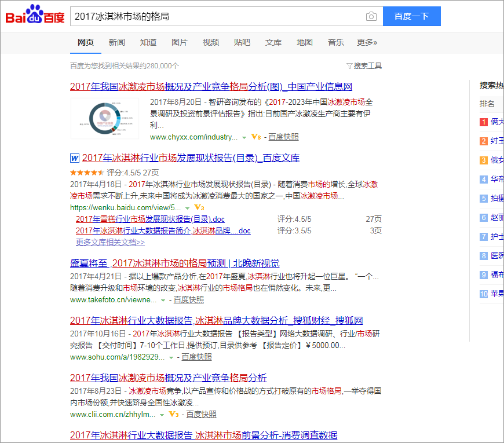Go to the 文库 tab
Screen dimensions: 504x443
click(273, 42)
